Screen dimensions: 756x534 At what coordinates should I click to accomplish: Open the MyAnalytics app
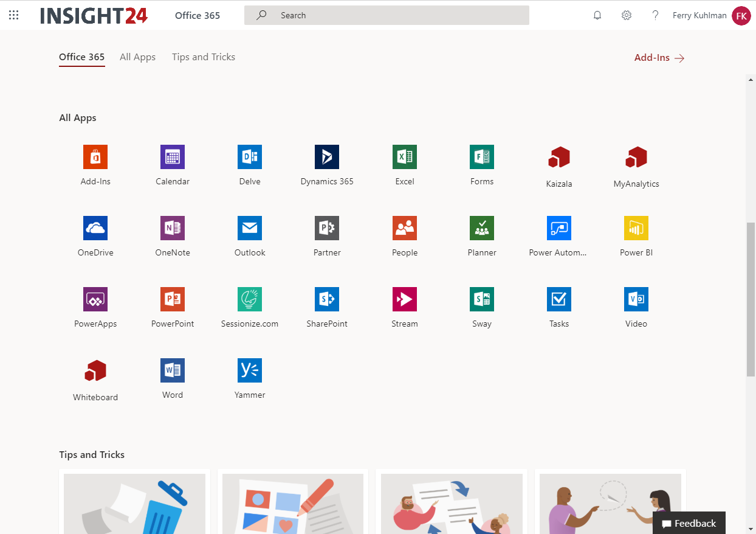(x=636, y=158)
